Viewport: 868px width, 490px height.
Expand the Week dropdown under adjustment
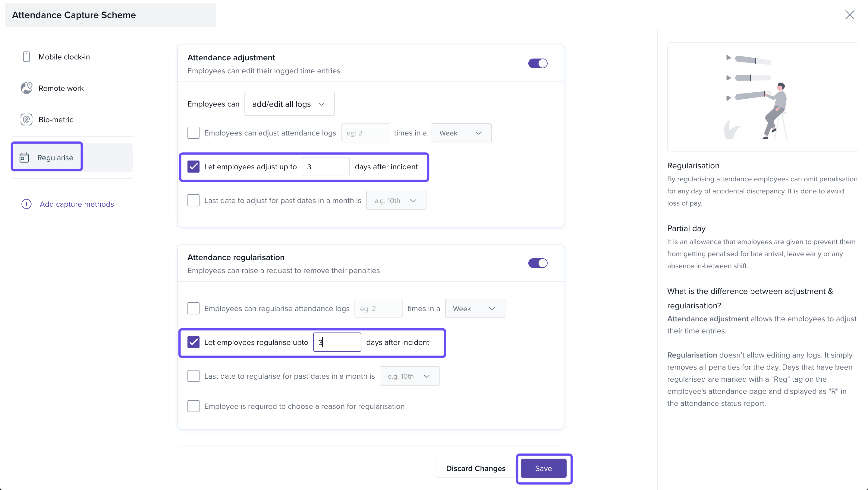pyautogui.click(x=461, y=133)
